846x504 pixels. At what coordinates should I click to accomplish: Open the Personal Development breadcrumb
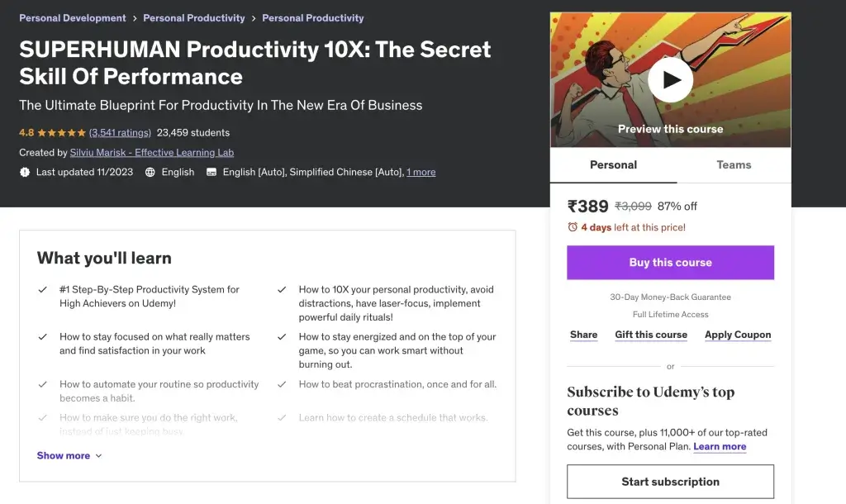point(73,18)
